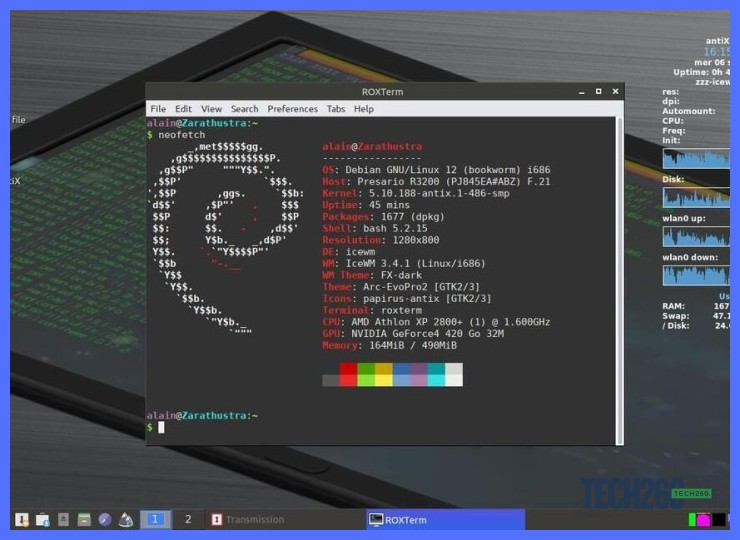
Task: Open the Preferences menu in ROXTerm
Action: click(x=292, y=109)
